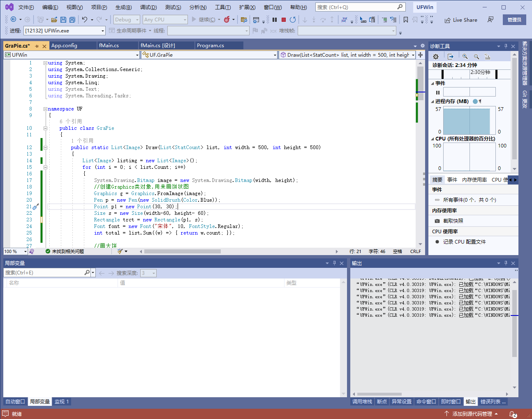532x419 pixels.
Task: Click the pin icon of the 局部变量 panel
Action: point(334,263)
